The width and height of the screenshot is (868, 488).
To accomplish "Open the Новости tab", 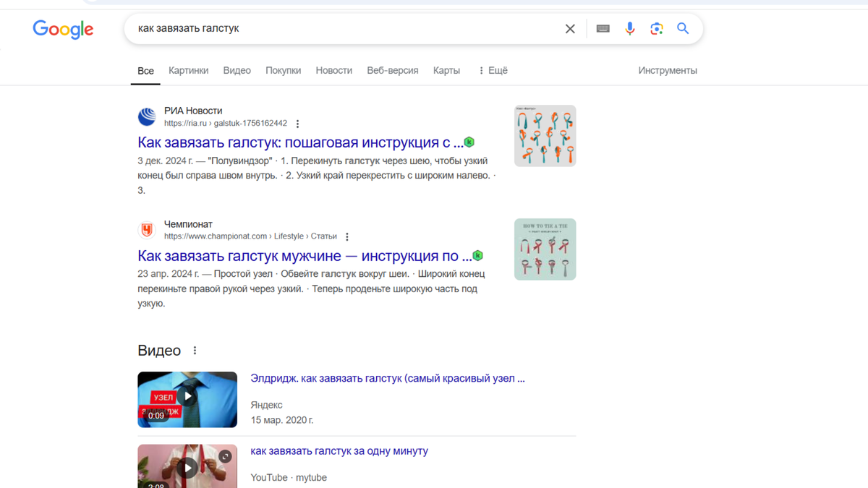I will 333,70.
